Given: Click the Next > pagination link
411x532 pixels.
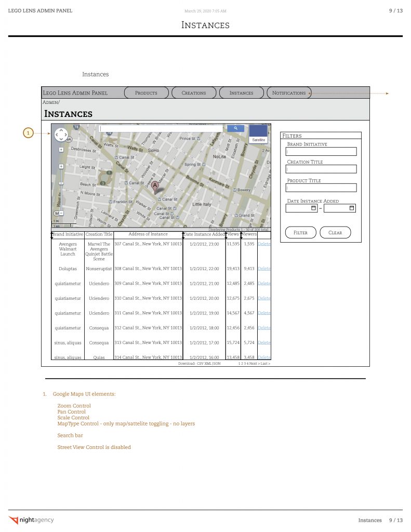Looking at the screenshot, I should pos(255,363).
